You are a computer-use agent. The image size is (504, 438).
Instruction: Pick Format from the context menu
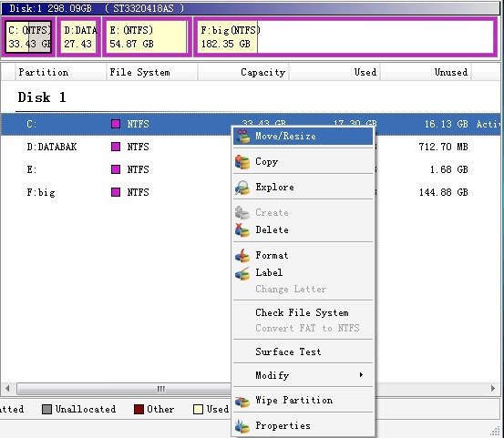point(303,256)
